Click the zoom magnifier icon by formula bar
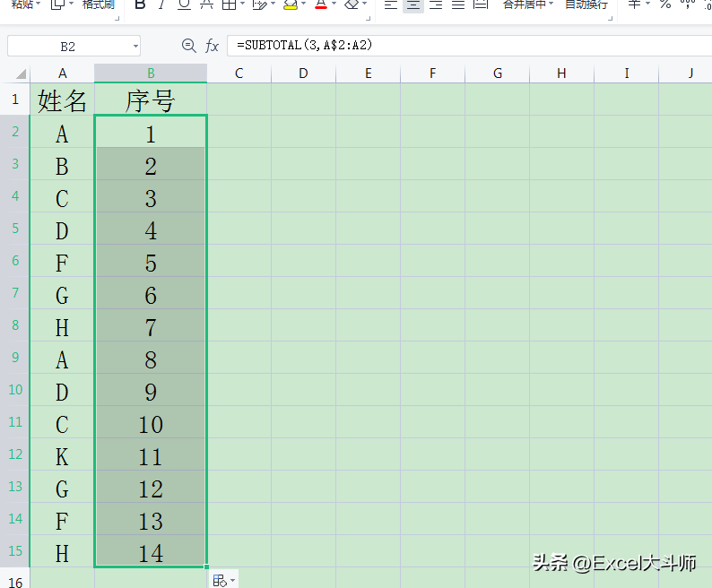Viewport: 712px width, 588px height. coord(188,46)
